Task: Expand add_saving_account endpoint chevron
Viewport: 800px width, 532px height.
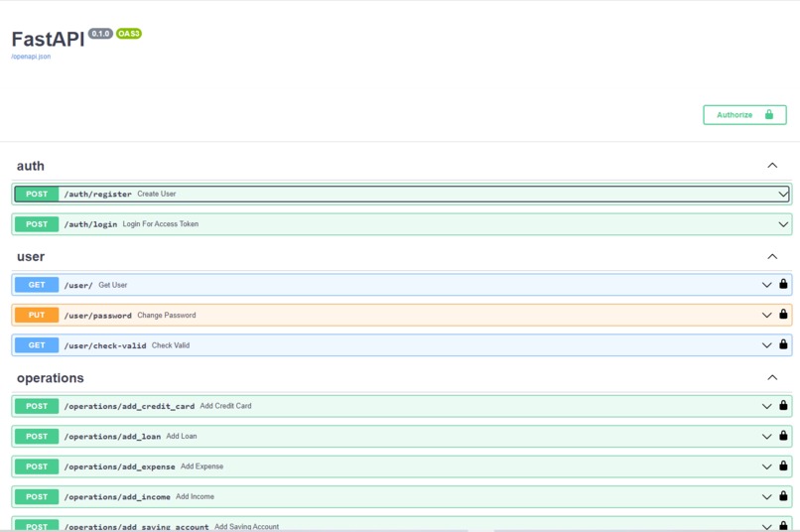Action: [767, 526]
